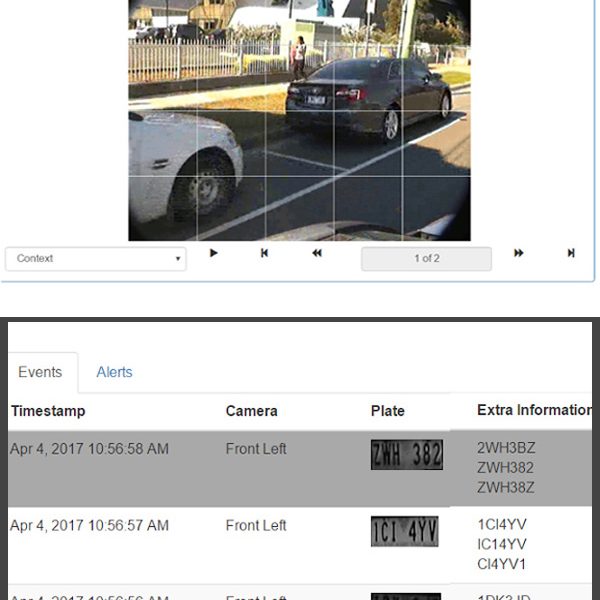This screenshot has width=600, height=600.
Task: Click plate candidate 1CI4YV
Action: pos(502,524)
